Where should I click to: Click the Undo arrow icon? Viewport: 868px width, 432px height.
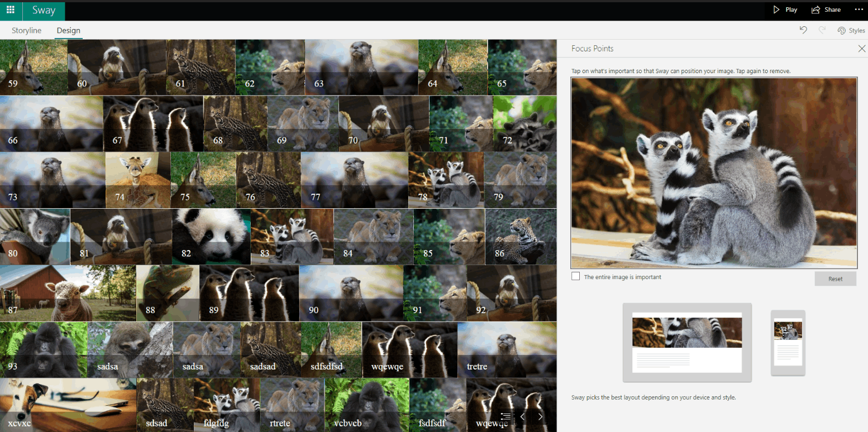(x=803, y=30)
